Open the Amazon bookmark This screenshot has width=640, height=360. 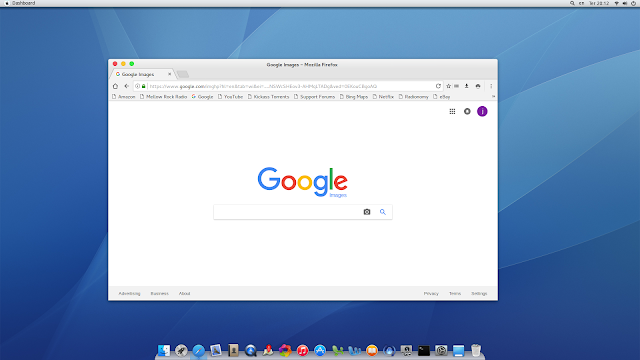coord(124,97)
